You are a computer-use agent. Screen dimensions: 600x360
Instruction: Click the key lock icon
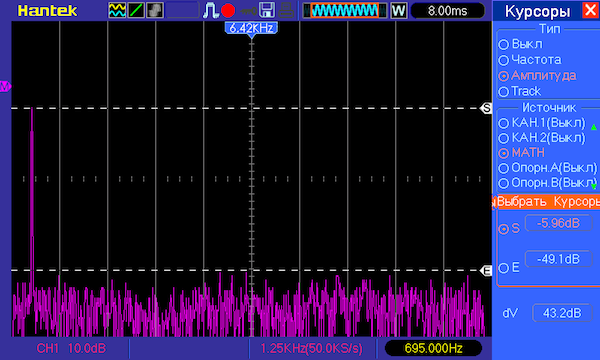248,11
